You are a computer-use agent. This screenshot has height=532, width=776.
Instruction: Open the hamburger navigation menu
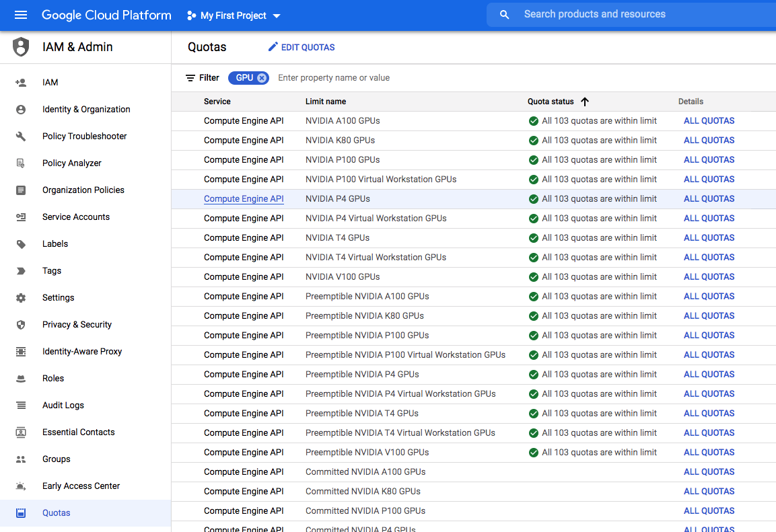[x=21, y=15]
